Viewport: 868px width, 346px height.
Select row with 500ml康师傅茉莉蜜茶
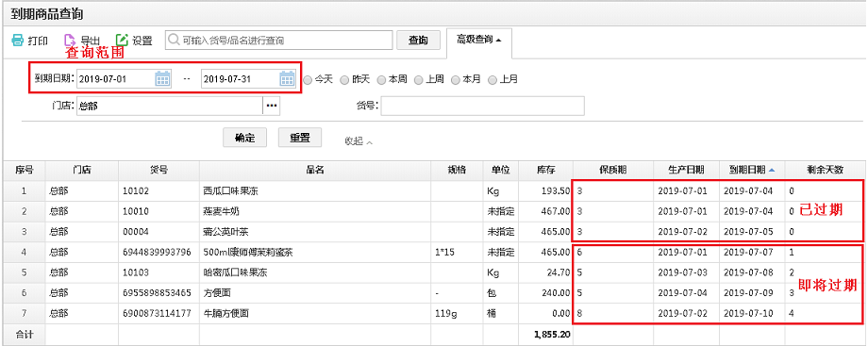pos(433,253)
